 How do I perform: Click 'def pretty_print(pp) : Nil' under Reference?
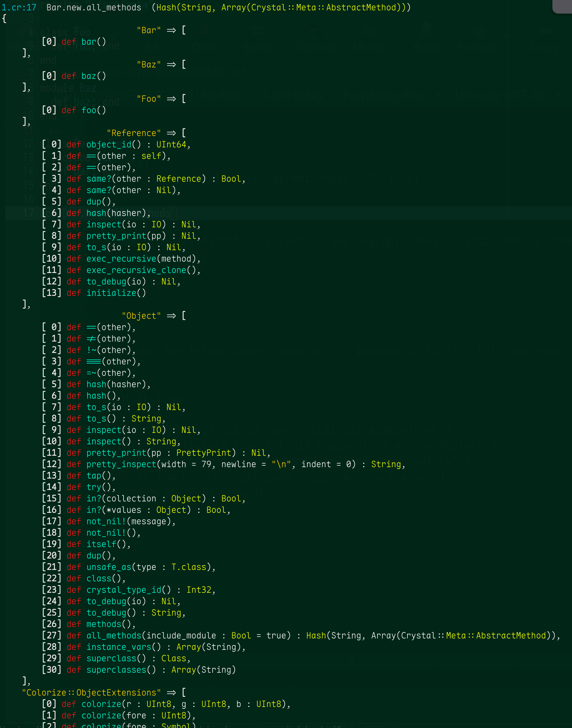click(133, 236)
